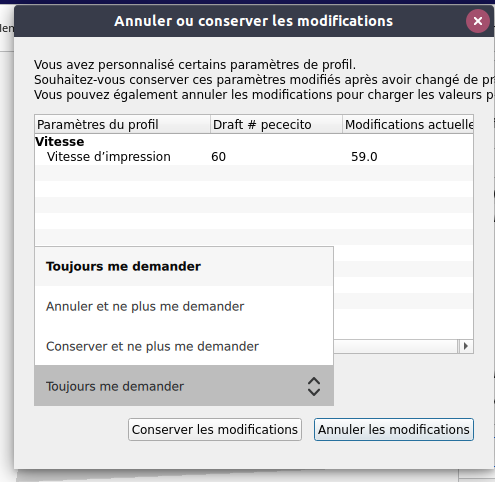Screen dimensions: 495x482
Task: Click the Draft # pececito column header
Action: point(276,124)
